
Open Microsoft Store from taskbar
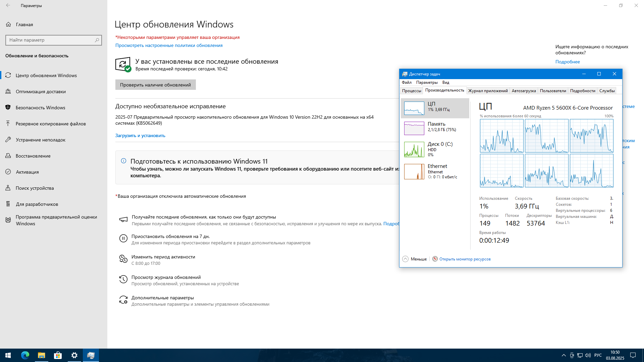[58, 355]
